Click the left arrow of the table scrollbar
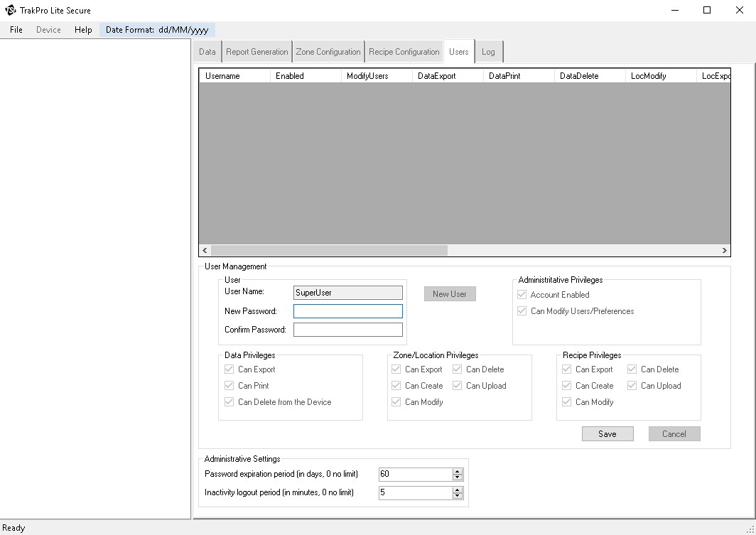This screenshot has width=756, height=535. click(205, 250)
